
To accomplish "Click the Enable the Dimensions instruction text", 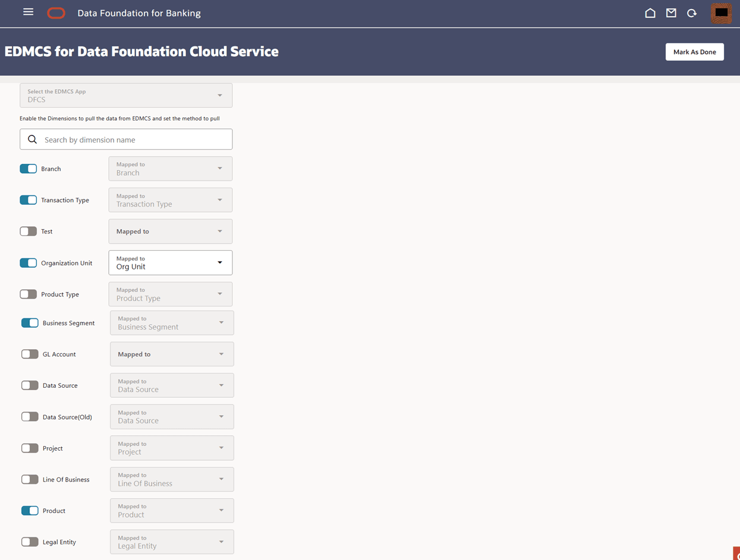I will click(x=119, y=119).
